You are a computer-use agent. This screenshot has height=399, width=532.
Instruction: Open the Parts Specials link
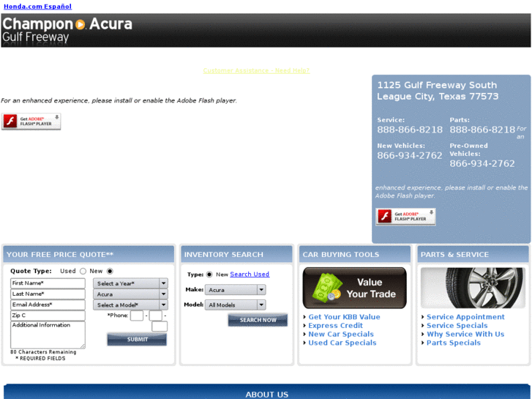[453, 343]
